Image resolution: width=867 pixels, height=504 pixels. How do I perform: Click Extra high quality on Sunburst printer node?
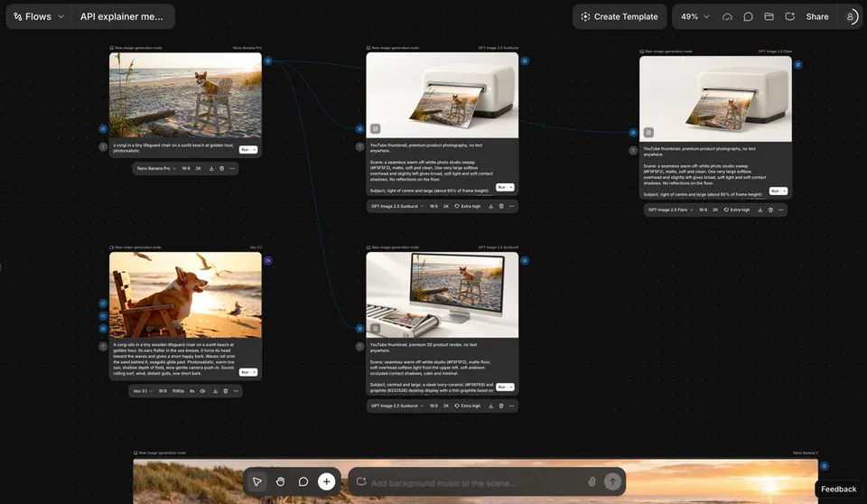pos(468,206)
